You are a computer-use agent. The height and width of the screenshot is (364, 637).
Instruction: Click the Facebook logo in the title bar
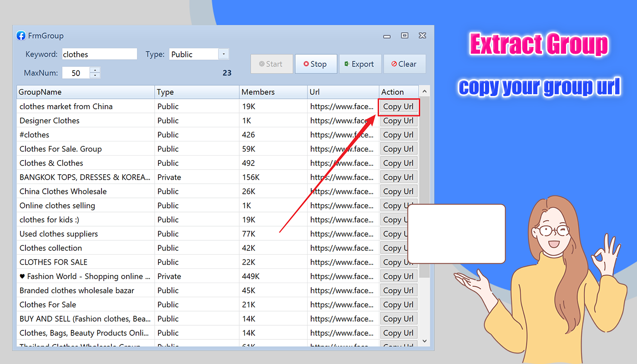click(21, 35)
